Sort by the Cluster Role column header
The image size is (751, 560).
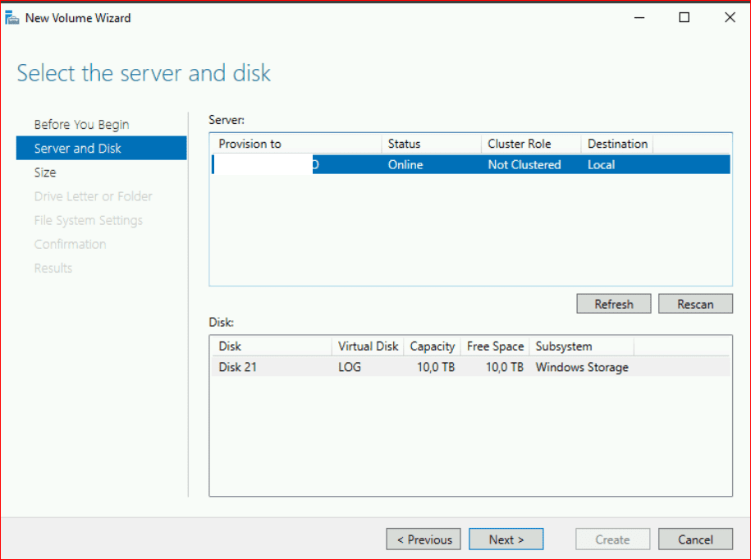click(519, 144)
